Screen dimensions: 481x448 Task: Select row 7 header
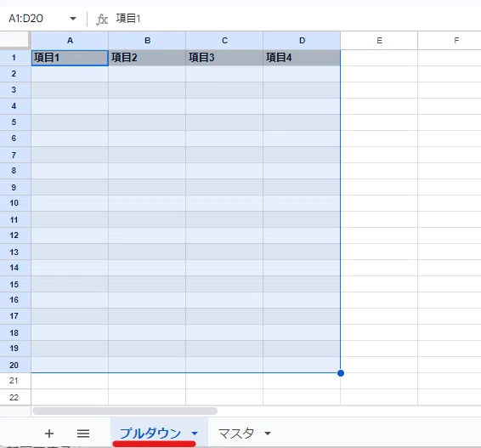pos(15,155)
